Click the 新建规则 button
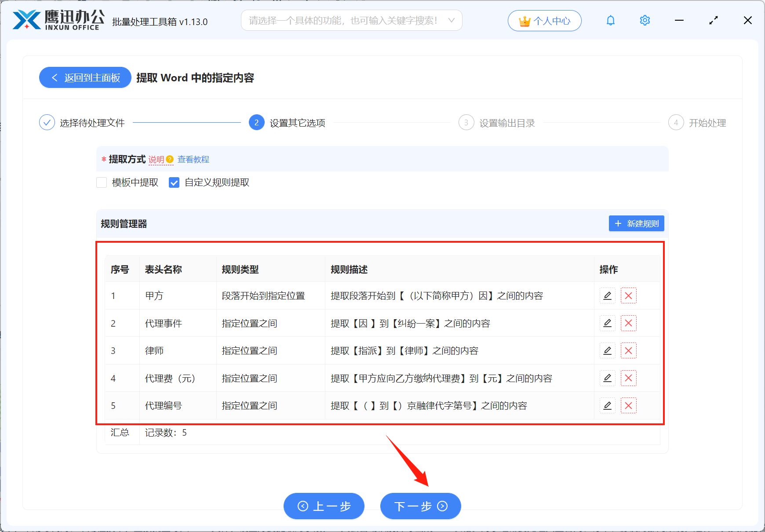 click(x=636, y=223)
